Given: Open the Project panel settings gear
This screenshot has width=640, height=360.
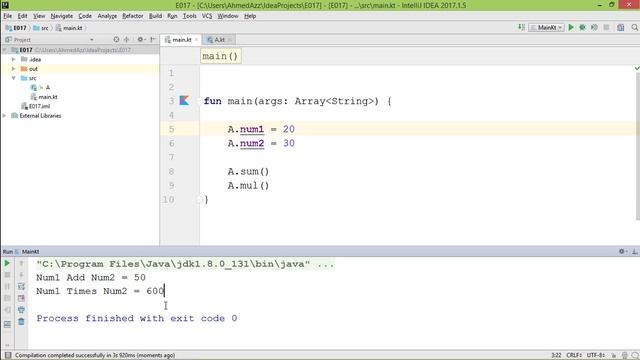Looking at the screenshot, I should 141,40.
